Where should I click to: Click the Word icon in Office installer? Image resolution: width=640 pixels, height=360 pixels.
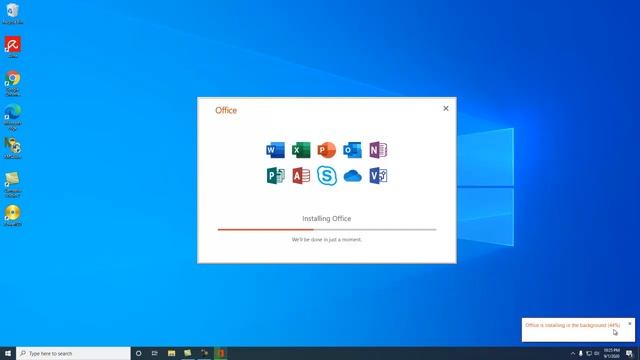coord(276,150)
